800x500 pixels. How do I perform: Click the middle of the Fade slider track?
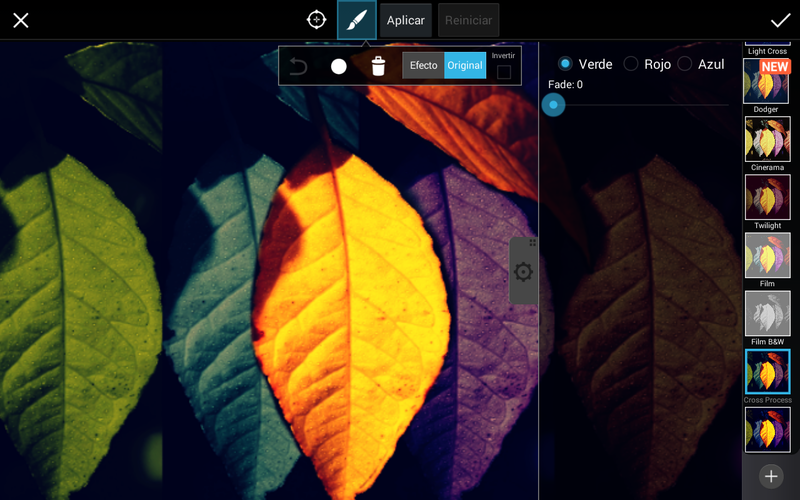641,105
